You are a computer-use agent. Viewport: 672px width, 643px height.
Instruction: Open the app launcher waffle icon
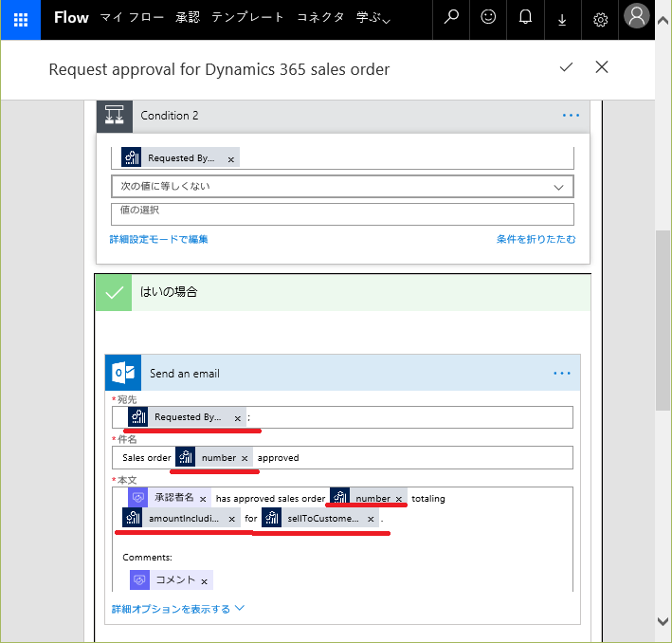point(21,20)
